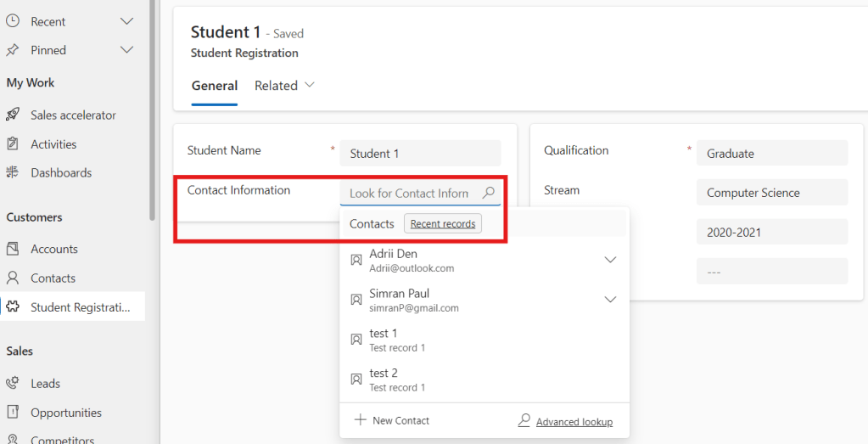Click the Accounts icon in Customers section
This screenshot has height=444, width=868.
13,249
